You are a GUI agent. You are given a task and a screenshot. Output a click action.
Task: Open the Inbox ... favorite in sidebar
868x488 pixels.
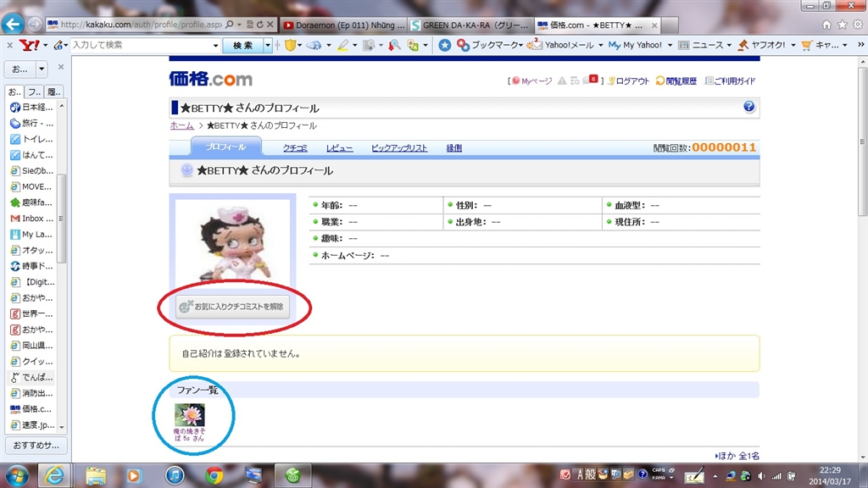[32, 219]
